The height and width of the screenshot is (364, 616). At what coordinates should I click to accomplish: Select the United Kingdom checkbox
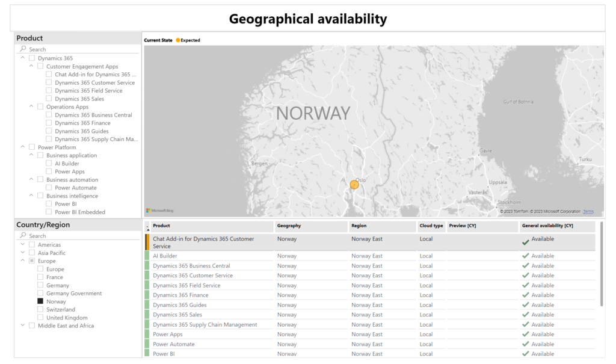pos(40,317)
